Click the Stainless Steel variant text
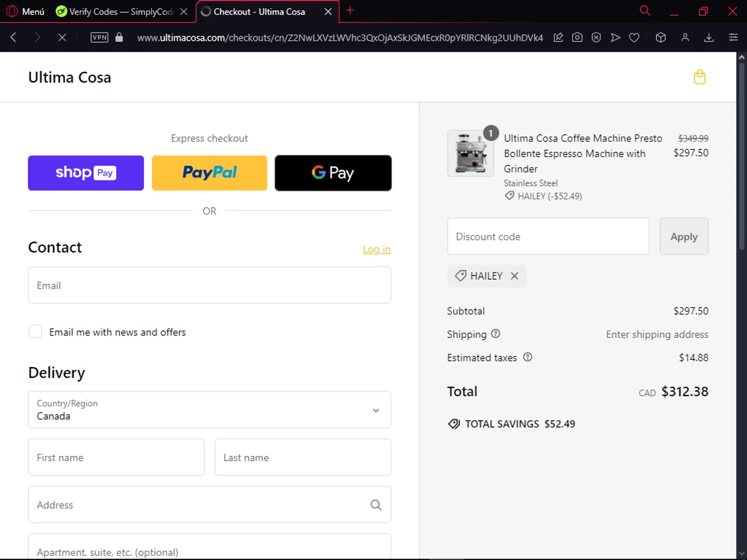This screenshot has width=747, height=560. pyautogui.click(x=531, y=183)
